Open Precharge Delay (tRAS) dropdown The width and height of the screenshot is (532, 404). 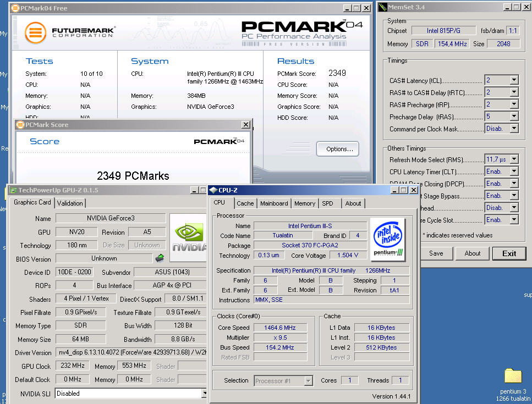(514, 116)
